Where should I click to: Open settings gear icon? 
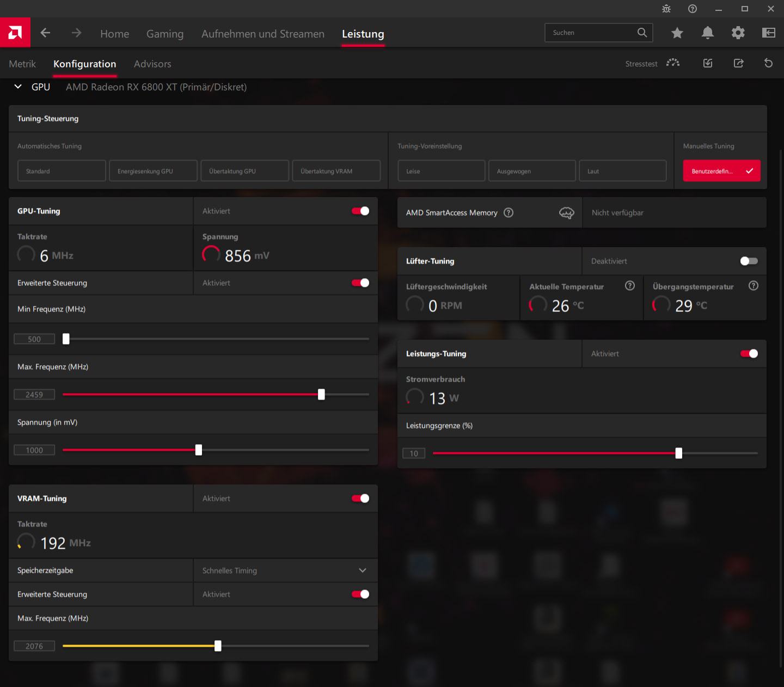pyautogui.click(x=738, y=33)
